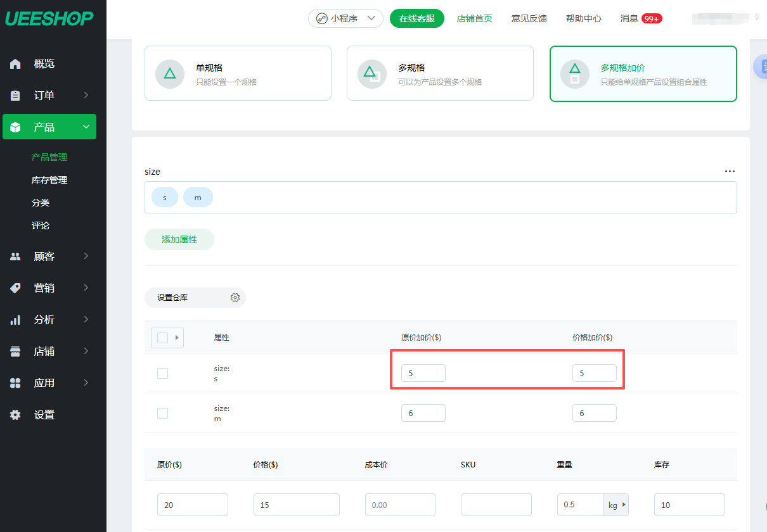
Task: Open 库存管理 in the product submenu
Action: pyautogui.click(x=49, y=180)
